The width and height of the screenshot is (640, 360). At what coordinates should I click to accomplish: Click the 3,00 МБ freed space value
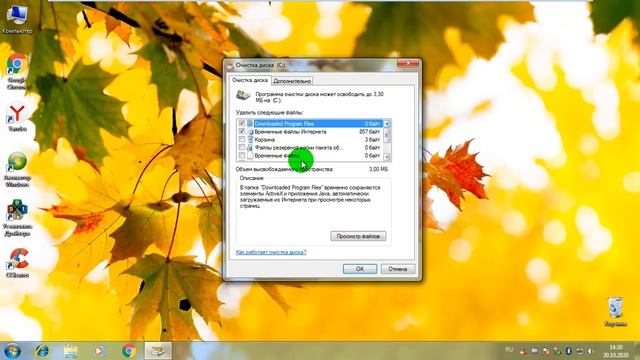(378, 169)
